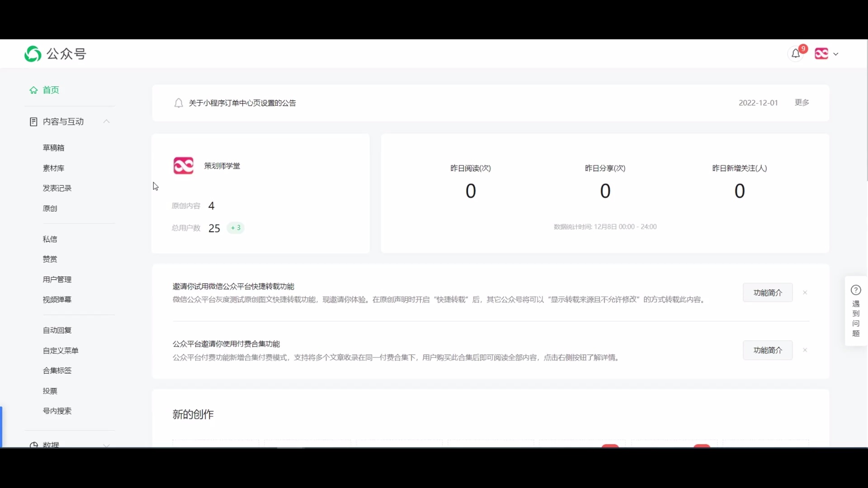Open the notification bell with badge
This screenshot has width=868, height=488.
pos(796,54)
